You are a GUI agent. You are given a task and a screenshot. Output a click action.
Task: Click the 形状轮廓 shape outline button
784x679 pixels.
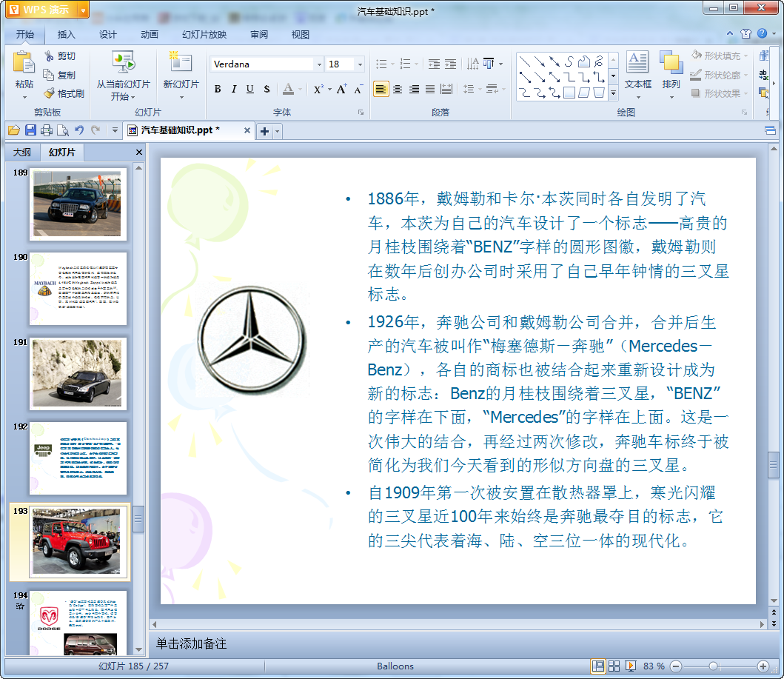(x=720, y=75)
